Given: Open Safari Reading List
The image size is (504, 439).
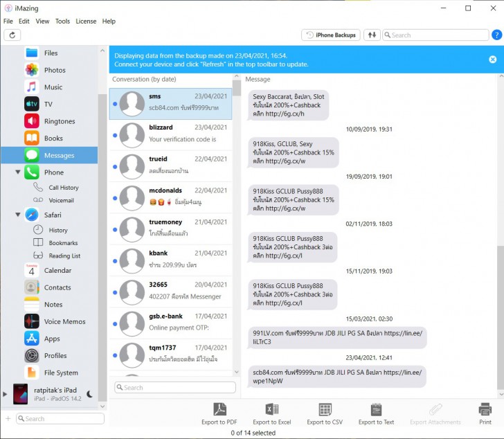Looking at the screenshot, I should [64, 256].
